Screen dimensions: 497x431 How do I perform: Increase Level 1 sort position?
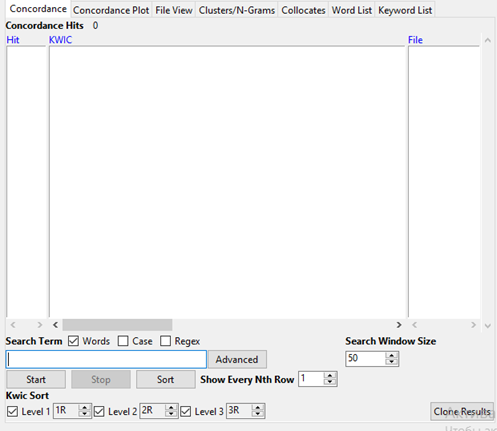pyautogui.click(x=85, y=408)
